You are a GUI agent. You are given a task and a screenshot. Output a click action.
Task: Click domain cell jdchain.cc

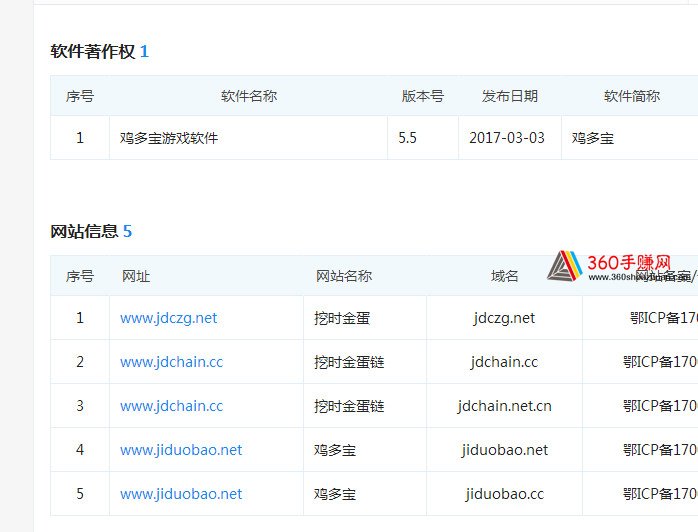504,362
